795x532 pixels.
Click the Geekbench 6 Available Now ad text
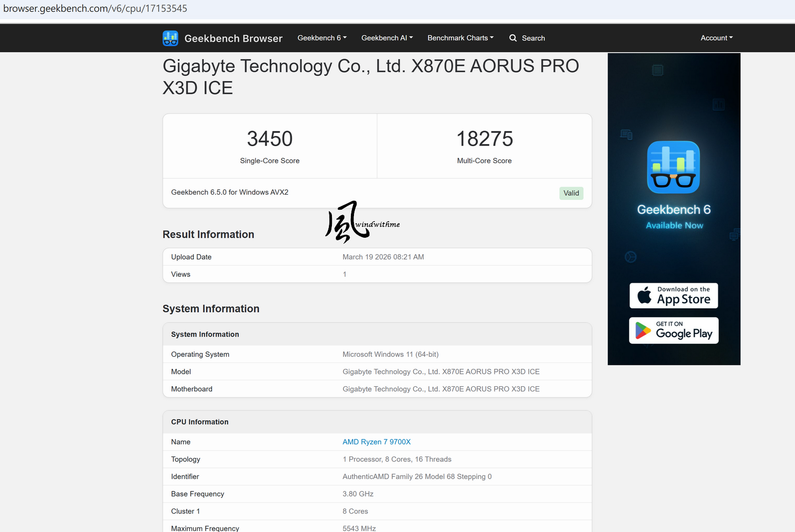[x=674, y=216]
